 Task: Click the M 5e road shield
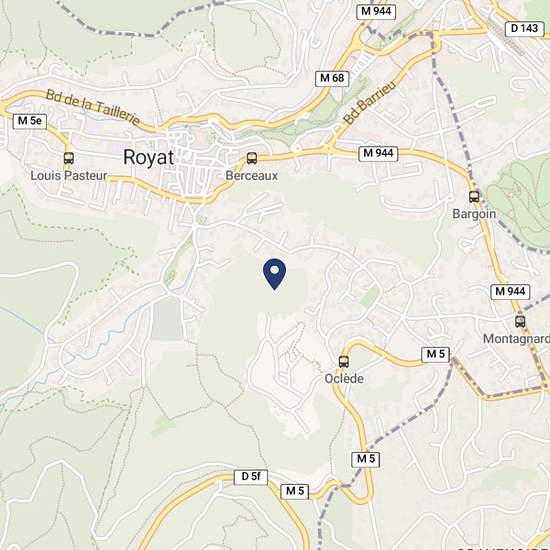tap(30, 121)
